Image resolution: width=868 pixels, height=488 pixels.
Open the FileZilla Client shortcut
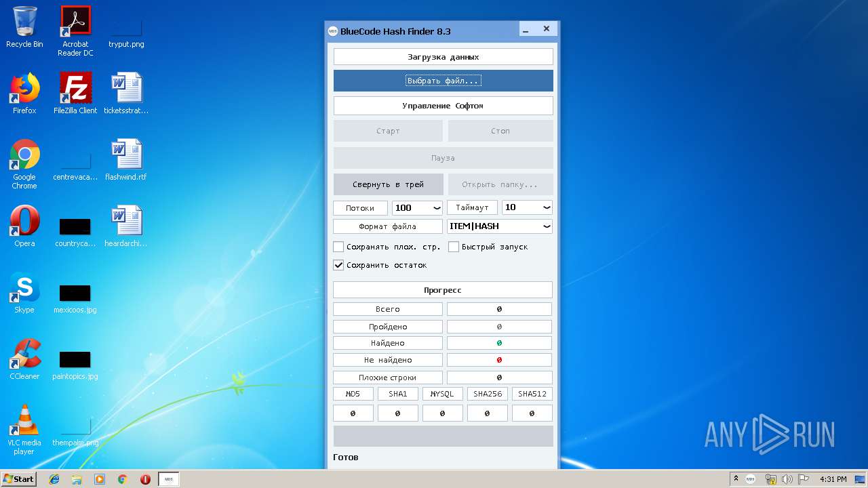(x=75, y=94)
